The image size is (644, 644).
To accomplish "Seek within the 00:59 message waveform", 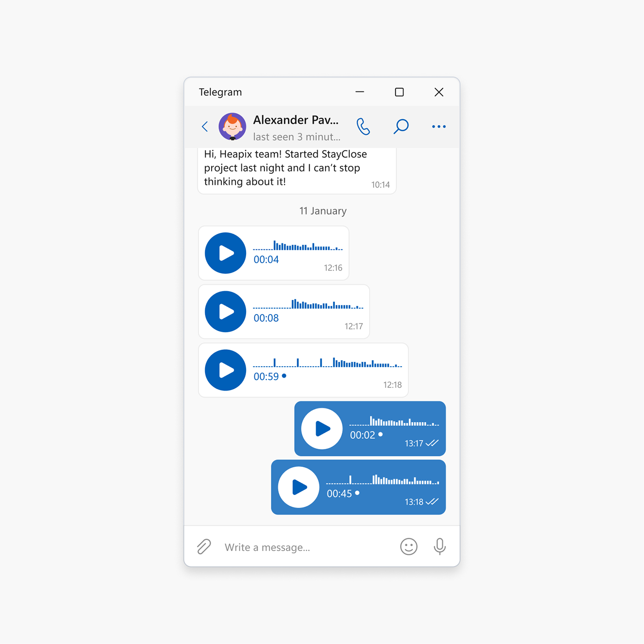I will tap(328, 363).
